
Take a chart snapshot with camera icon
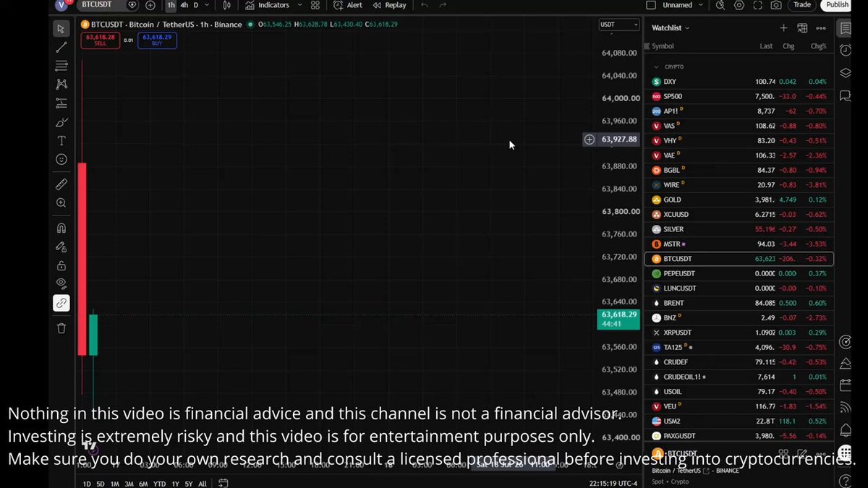pos(776,5)
